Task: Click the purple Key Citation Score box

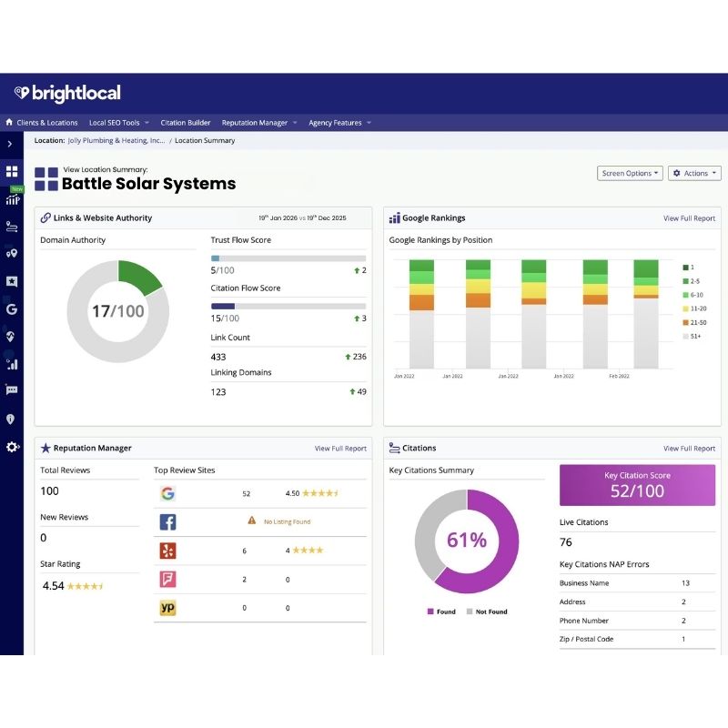Action: click(637, 485)
